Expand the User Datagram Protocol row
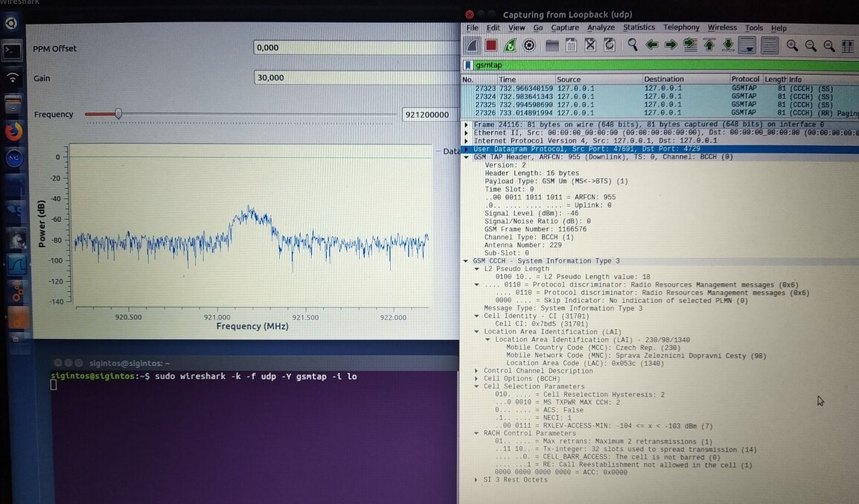859x504 pixels. click(466, 149)
